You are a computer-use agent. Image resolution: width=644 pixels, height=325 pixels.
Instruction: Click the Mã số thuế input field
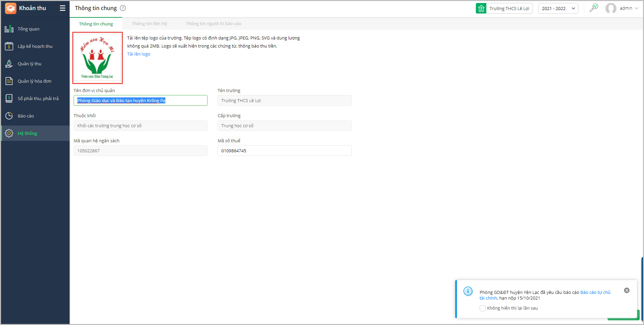point(285,151)
